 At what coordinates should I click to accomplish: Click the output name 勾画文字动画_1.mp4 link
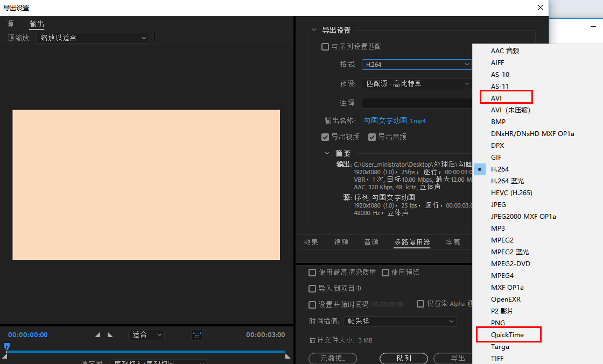point(395,120)
